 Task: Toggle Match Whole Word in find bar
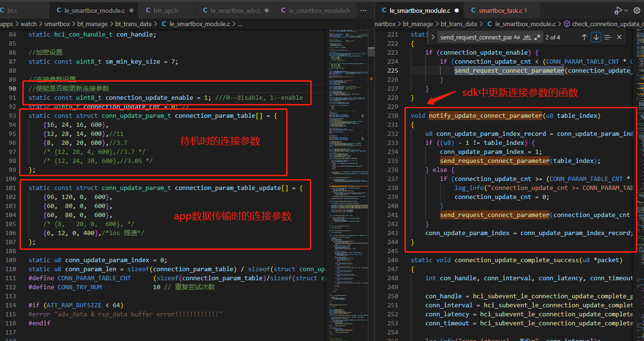(527, 37)
